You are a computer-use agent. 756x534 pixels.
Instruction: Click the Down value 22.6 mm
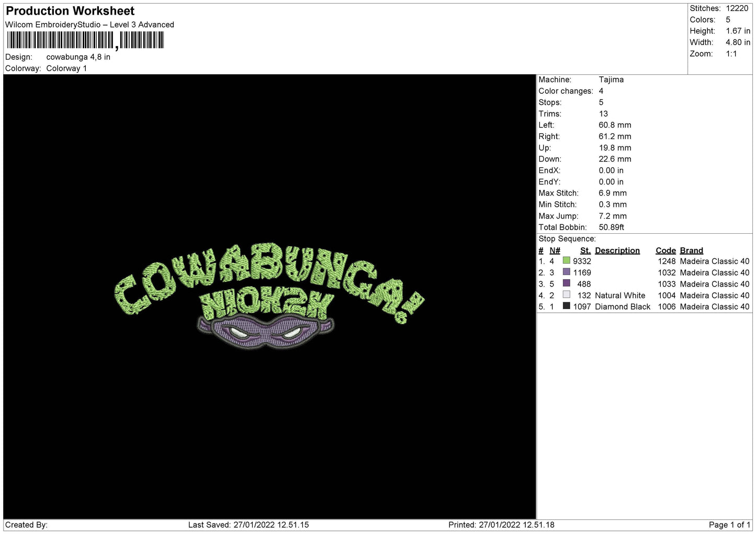615,159
